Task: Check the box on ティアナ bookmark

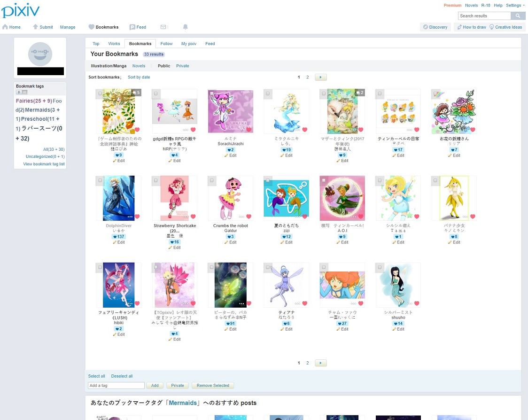Action: tap(268, 267)
